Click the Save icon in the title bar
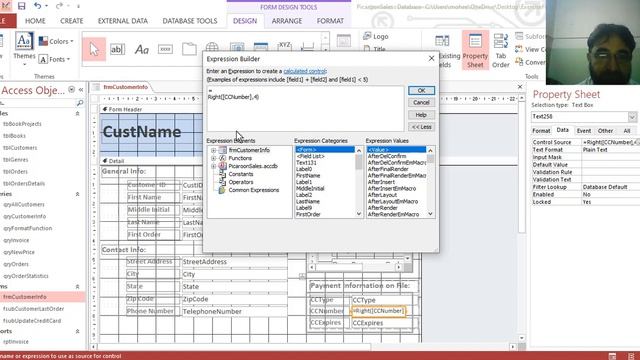The height and width of the screenshot is (360, 640). [21, 6]
